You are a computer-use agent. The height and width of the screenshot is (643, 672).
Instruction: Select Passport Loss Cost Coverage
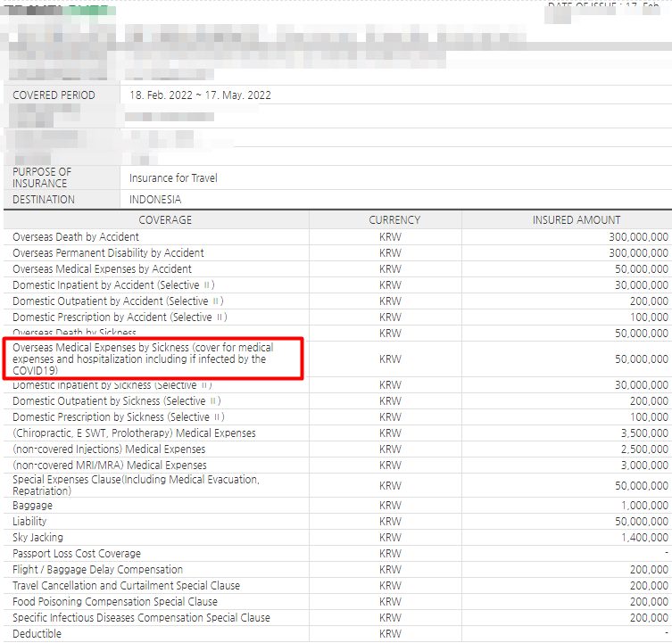(77, 554)
